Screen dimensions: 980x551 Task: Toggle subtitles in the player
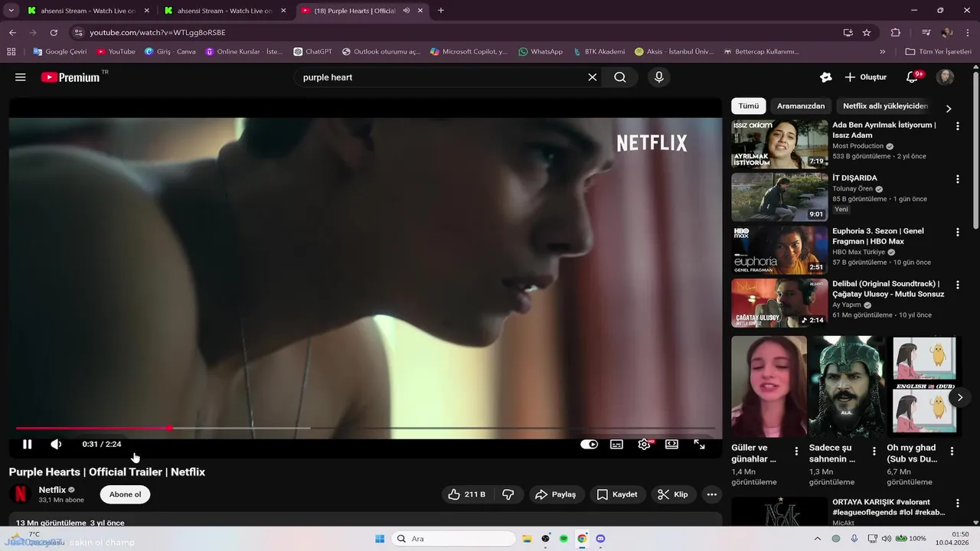coord(616,444)
